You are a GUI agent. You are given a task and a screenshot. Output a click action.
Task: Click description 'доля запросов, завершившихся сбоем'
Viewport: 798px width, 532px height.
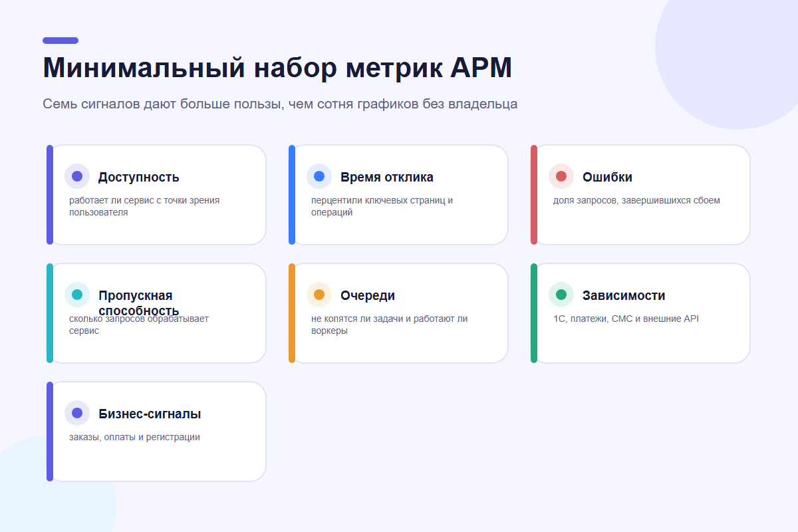coord(636,200)
